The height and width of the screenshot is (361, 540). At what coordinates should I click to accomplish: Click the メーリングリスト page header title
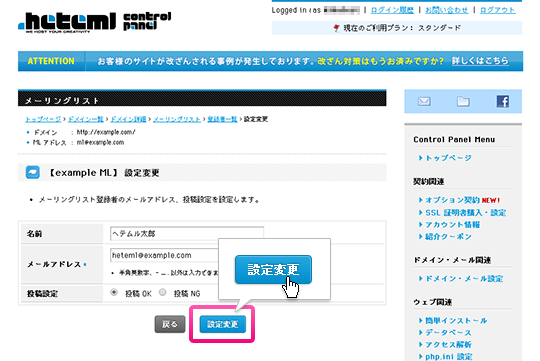pyautogui.click(x=62, y=101)
